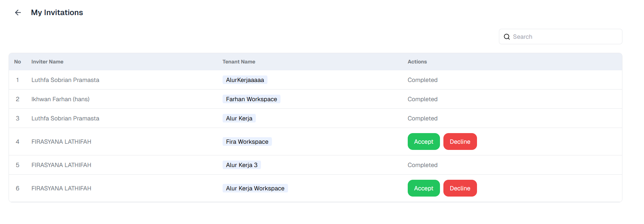Select the AlurKerjaaaaa tenant tag
This screenshot has height=224, width=644.
245,80
